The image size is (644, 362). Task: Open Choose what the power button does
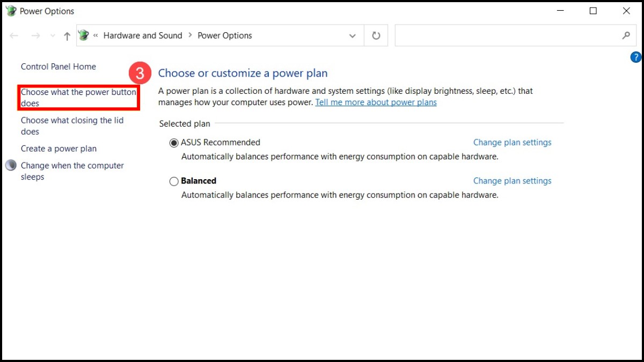click(x=78, y=98)
